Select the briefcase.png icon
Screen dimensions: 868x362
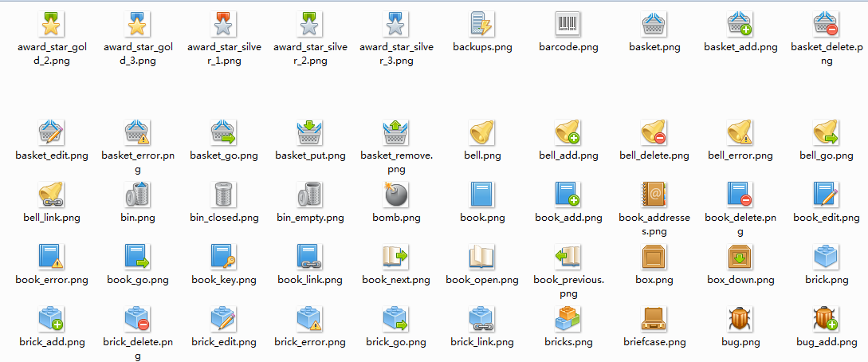654,318
